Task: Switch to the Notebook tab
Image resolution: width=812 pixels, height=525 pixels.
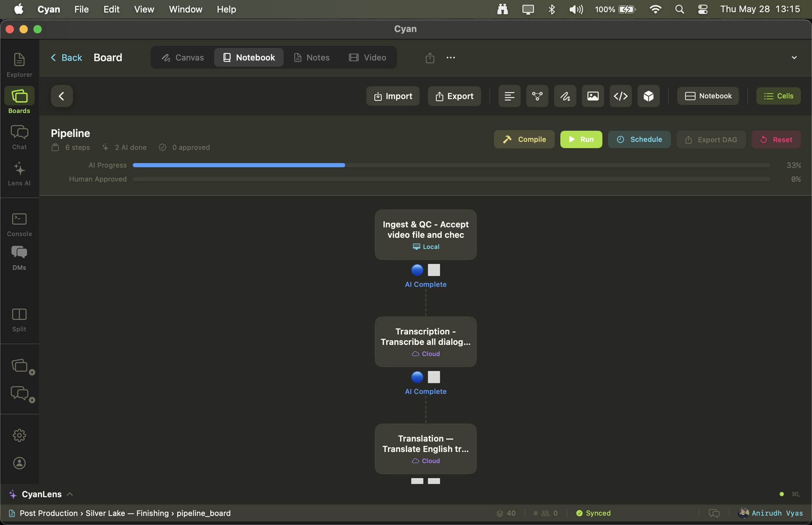Action: point(249,58)
